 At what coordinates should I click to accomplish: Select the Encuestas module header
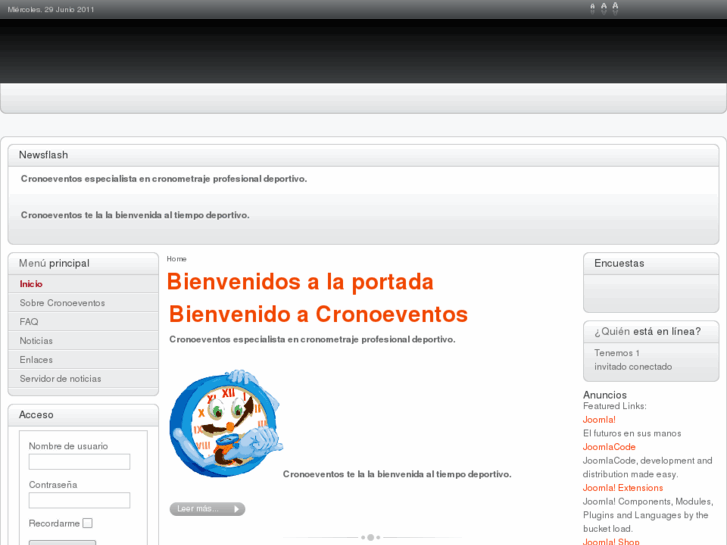(651, 263)
